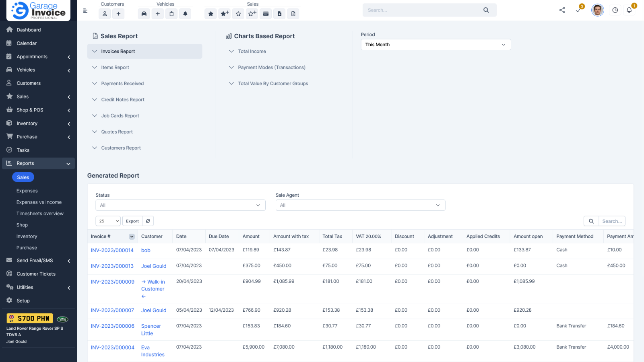Viewport: 644px width, 362px height.
Task: Click the Export button
Action: tap(132, 221)
